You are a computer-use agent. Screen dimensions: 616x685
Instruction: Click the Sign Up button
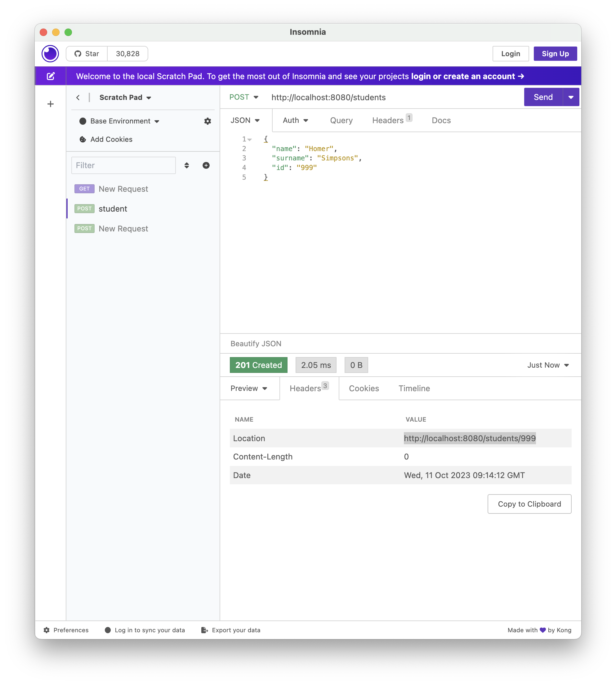[x=555, y=53]
